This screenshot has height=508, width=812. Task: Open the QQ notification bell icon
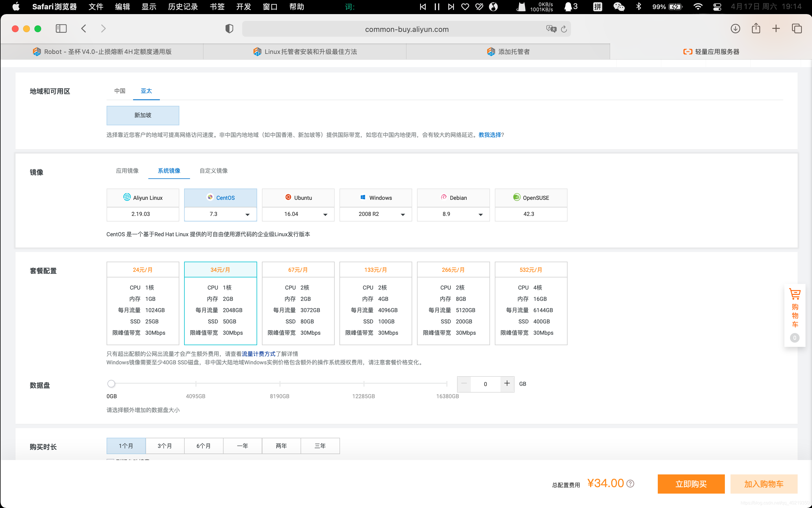click(x=568, y=7)
